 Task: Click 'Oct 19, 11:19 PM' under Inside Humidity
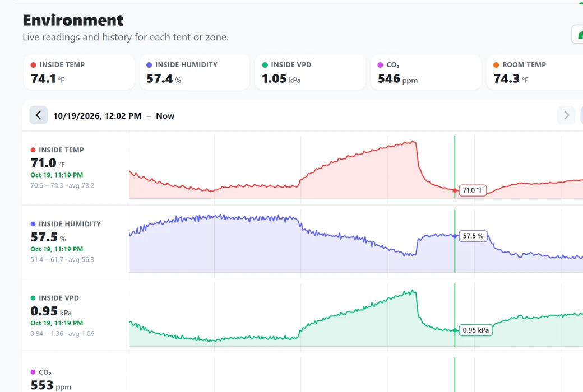[57, 249]
